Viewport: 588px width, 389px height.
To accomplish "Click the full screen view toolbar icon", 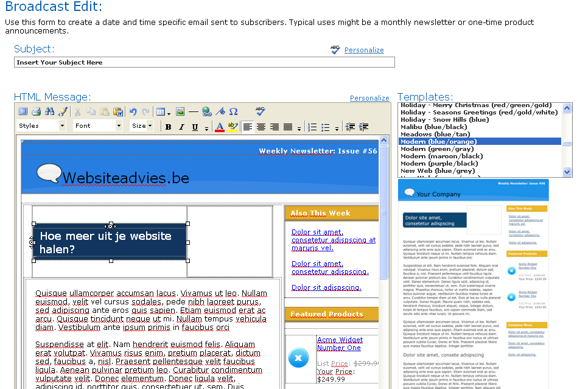I will [23, 111].
